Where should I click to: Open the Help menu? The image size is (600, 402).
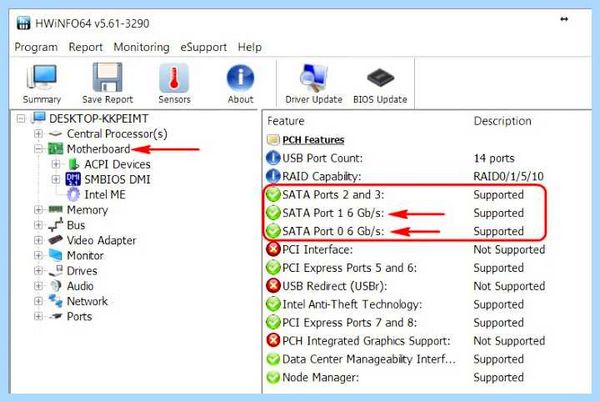(x=250, y=47)
